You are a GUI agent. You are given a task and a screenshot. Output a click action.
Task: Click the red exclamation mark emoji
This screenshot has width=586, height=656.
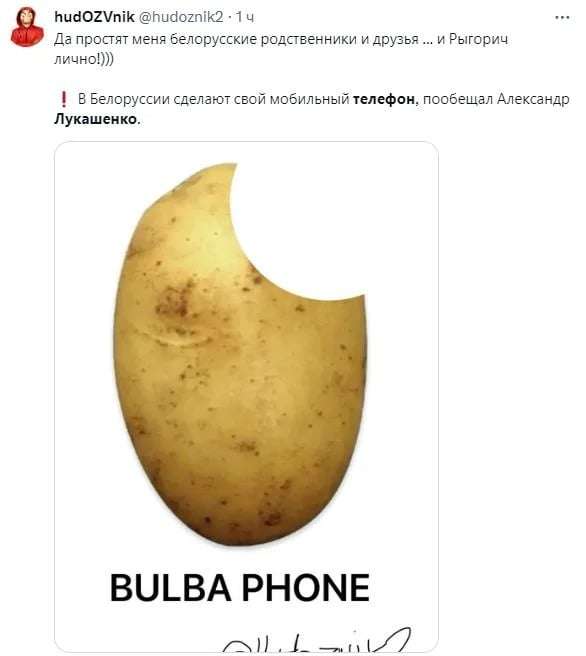pos(64,99)
